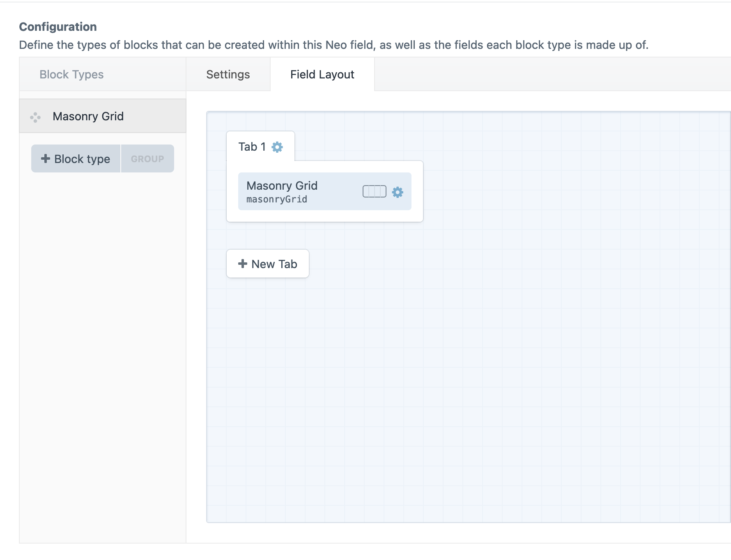Image resolution: width=731 pixels, height=560 pixels.
Task: Switch to the Settings tab
Action: [x=228, y=74]
